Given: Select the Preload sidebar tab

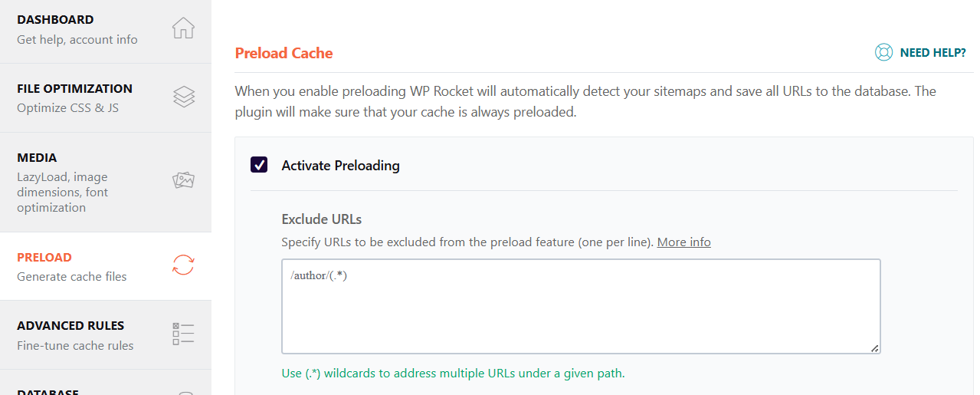Looking at the screenshot, I should [x=106, y=266].
